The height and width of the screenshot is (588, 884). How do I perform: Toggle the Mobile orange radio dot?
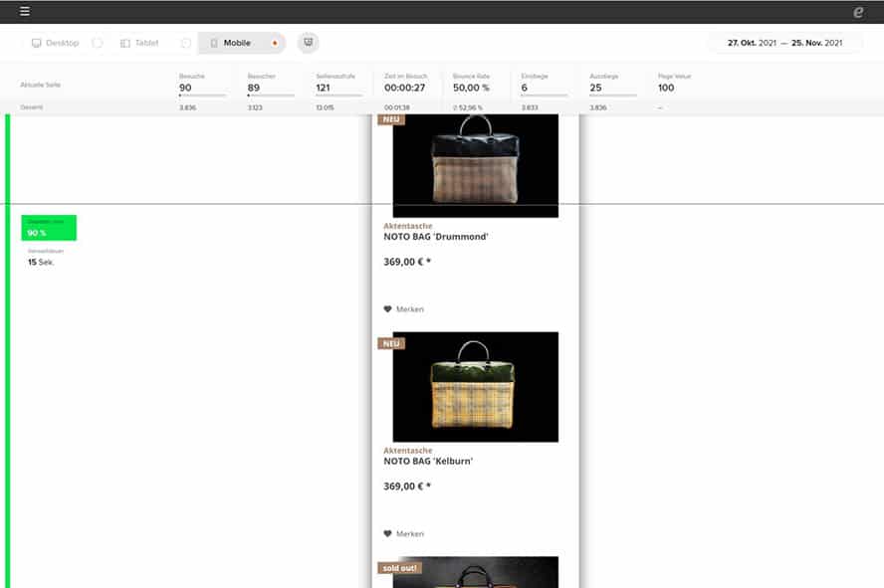(x=275, y=43)
